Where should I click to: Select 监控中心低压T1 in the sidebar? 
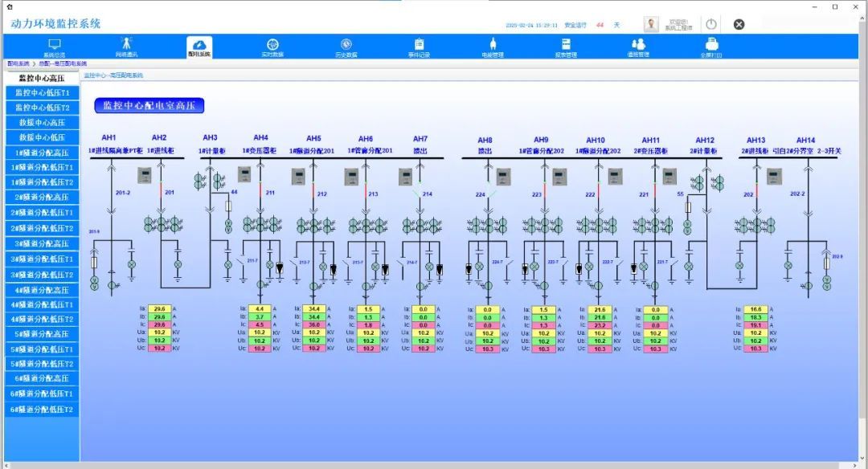point(42,92)
